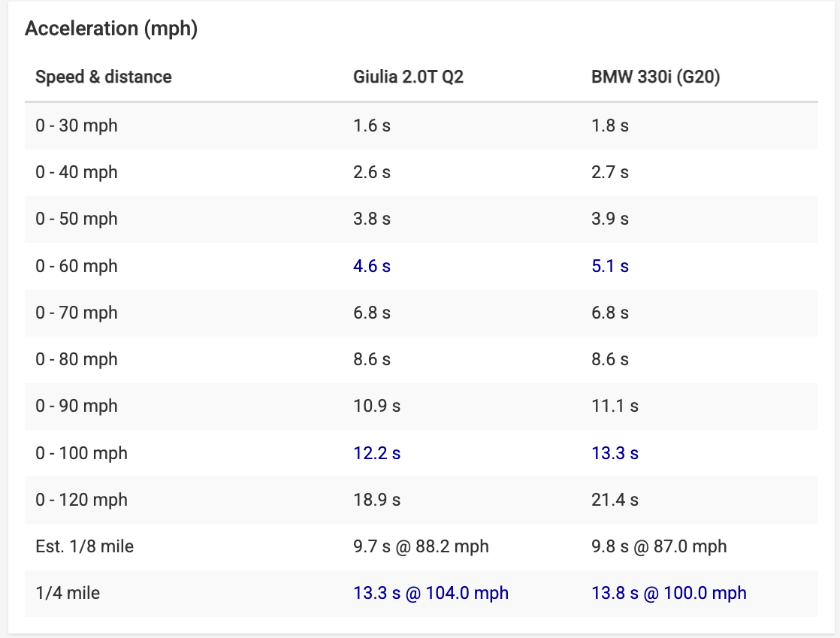Click Giulia quarter mile 13.3 s @ 104.0 mph
The image size is (840, 638).
coord(431,593)
